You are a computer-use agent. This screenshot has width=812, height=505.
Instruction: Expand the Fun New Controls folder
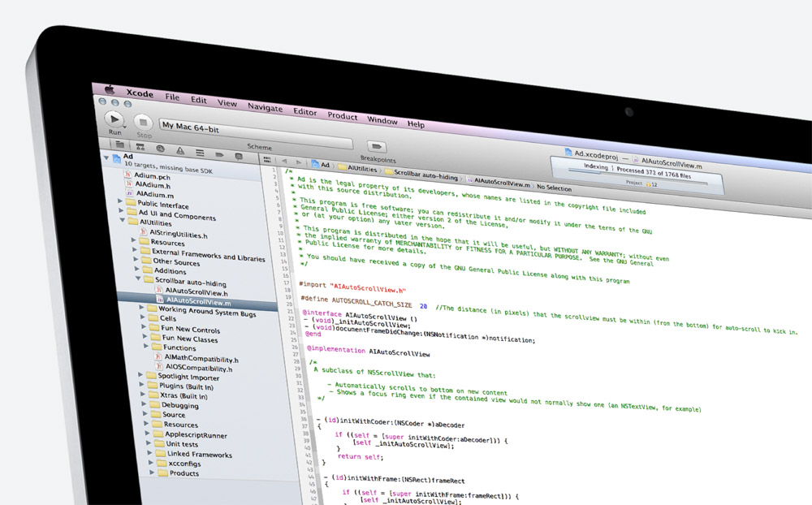point(145,328)
